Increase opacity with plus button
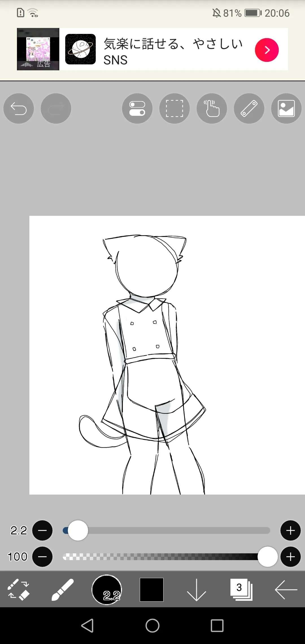This screenshot has width=305, height=644. pos(290,557)
